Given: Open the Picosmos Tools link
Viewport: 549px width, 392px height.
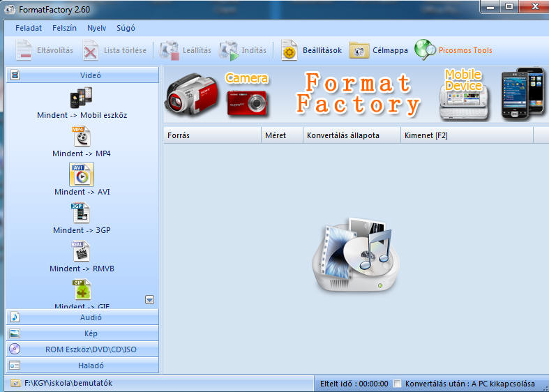Looking at the screenshot, I should point(465,50).
